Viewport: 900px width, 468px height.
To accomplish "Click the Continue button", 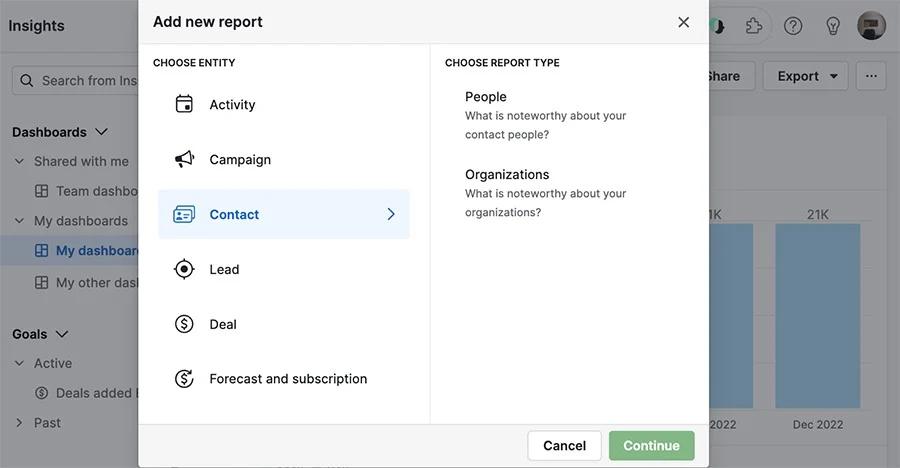I will coord(651,446).
